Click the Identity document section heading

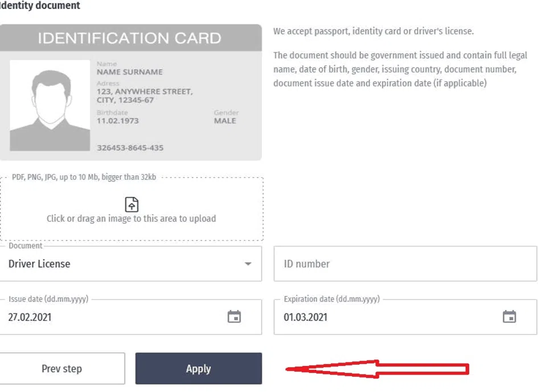pos(40,6)
